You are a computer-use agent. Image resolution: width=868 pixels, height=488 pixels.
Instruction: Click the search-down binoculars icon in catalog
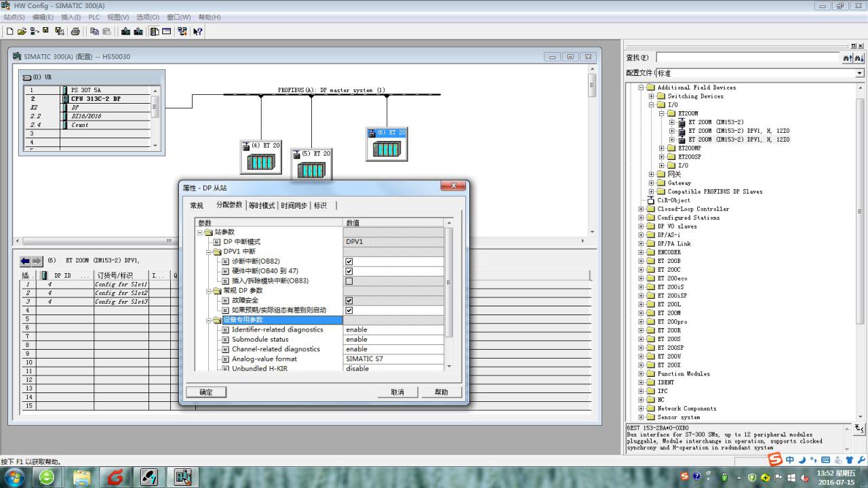click(859, 58)
